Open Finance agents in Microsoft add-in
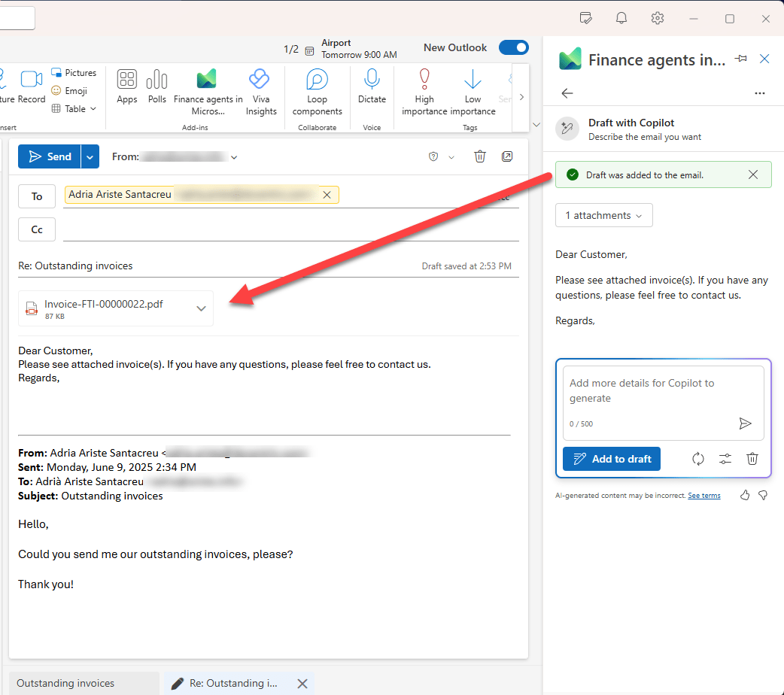Screen dimensions: 784x695 coord(208,92)
